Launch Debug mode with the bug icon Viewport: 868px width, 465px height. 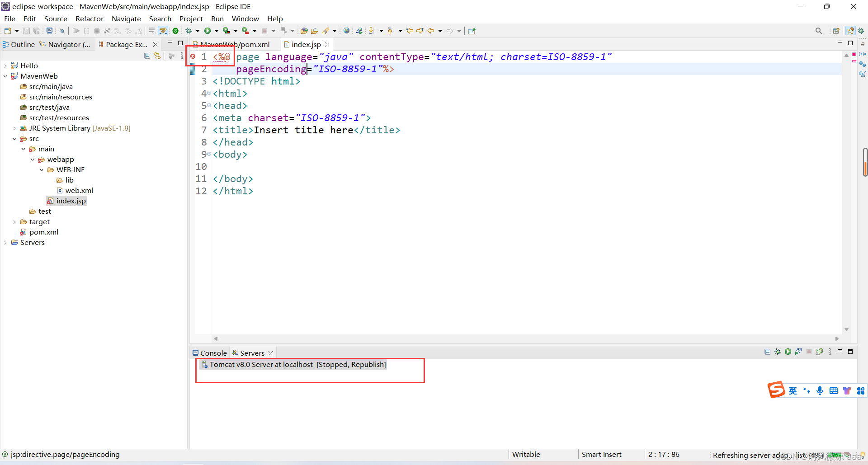click(189, 31)
